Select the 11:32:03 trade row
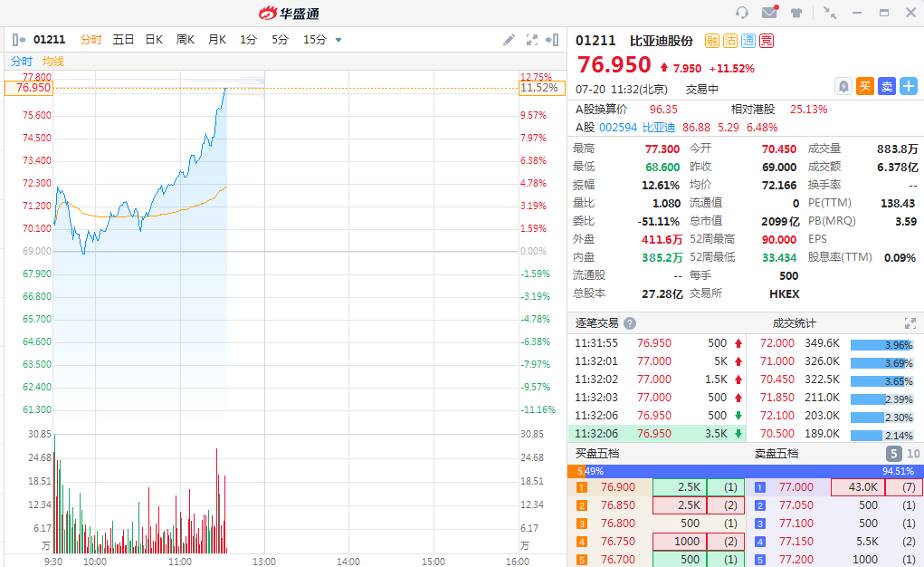Viewport: 924px width, 567px height. tap(657, 398)
